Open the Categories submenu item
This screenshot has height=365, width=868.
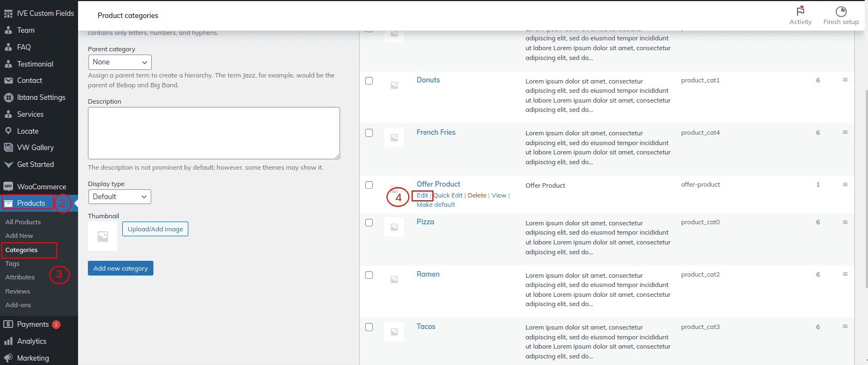[22, 250]
